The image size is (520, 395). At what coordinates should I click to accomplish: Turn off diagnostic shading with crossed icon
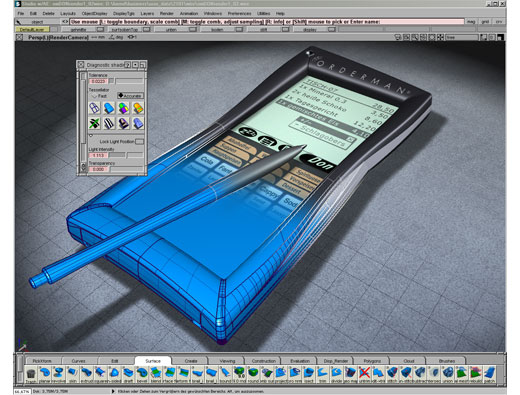pos(94,124)
